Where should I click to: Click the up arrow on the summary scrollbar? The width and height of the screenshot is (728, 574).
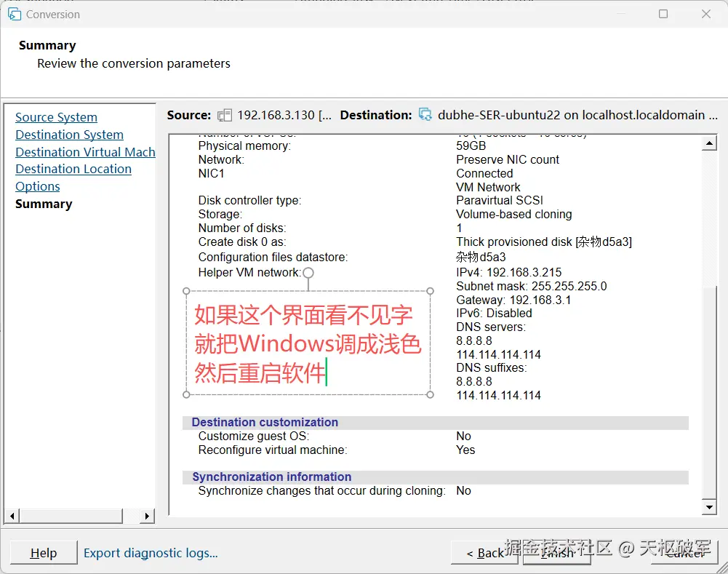pos(710,143)
